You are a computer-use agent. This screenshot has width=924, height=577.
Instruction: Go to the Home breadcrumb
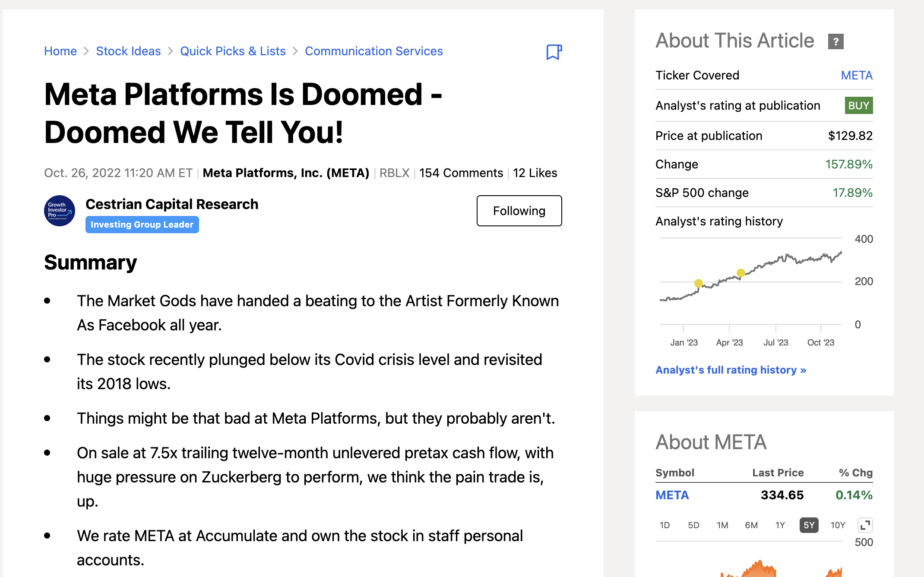60,51
